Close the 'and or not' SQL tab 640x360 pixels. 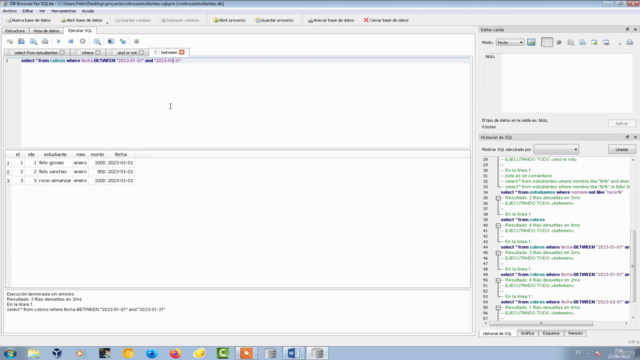click(141, 53)
